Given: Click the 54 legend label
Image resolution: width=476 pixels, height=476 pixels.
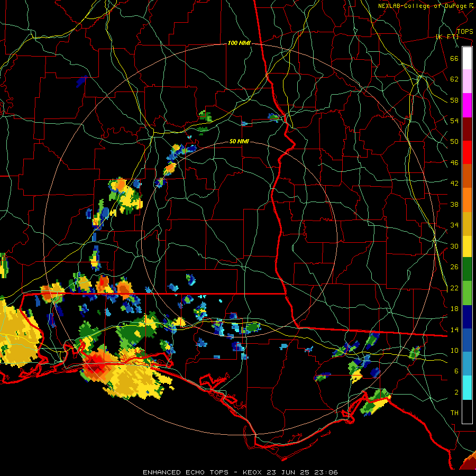Looking at the screenshot, I should pos(454,121).
